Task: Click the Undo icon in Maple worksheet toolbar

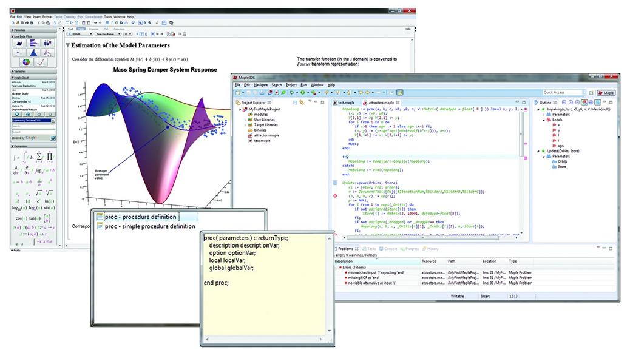Action: click(x=55, y=23)
